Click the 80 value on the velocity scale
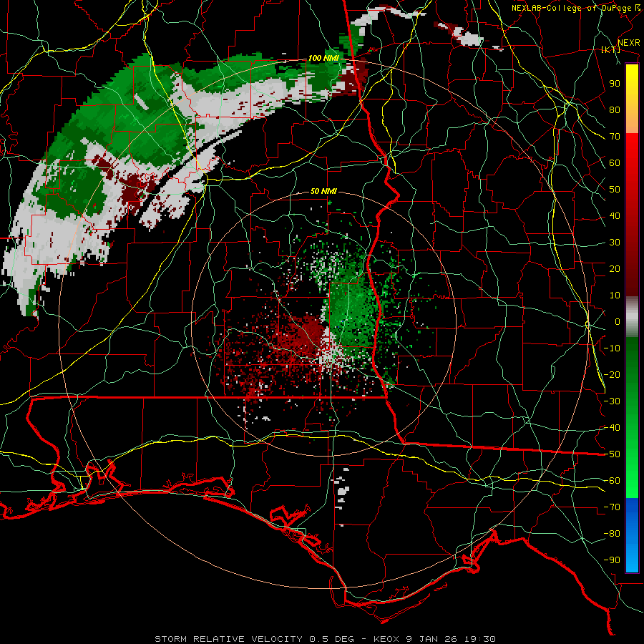The image size is (644, 644). click(615, 110)
